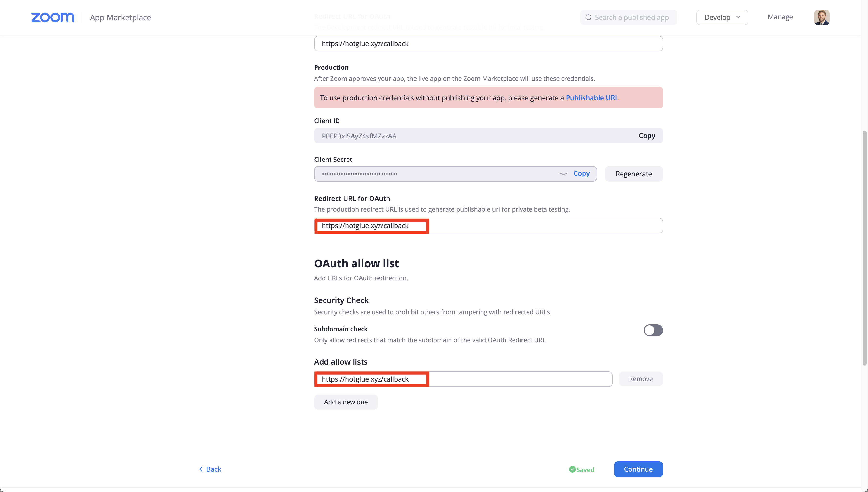Add a new allow list URL
Viewport: 868px width, 492px height.
coord(346,402)
